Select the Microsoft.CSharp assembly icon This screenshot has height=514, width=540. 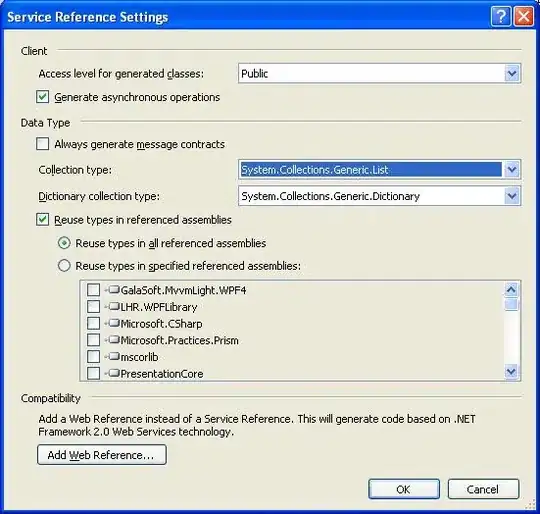click(x=114, y=323)
